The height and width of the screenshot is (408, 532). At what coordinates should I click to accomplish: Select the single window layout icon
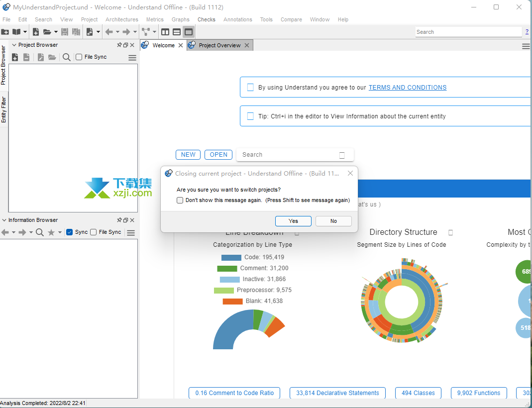point(188,32)
